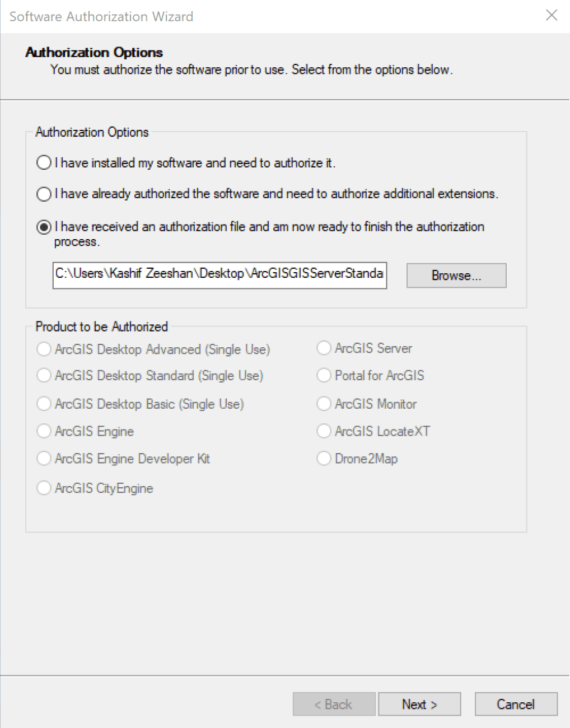Pick ArcGIS CityEngine product option
This screenshot has width=570, height=728.
pos(44,488)
